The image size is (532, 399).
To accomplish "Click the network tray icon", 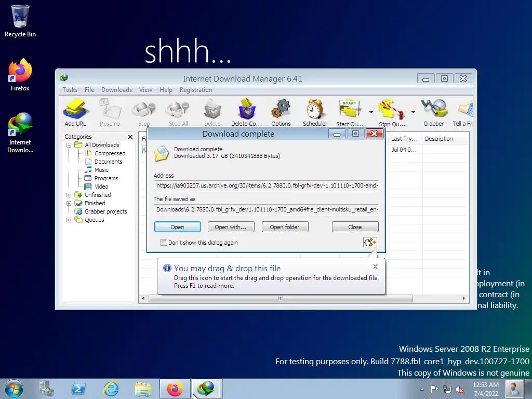I will (447, 389).
